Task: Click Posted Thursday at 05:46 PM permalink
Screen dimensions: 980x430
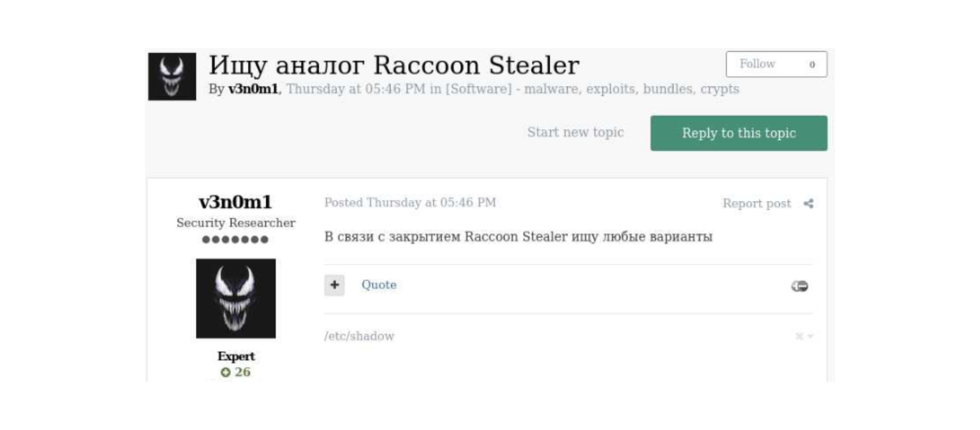Action: click(410, 202)
